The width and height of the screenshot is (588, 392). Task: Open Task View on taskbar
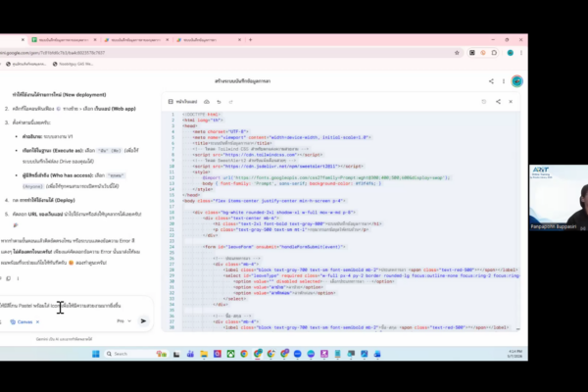(x=176, y=354)
